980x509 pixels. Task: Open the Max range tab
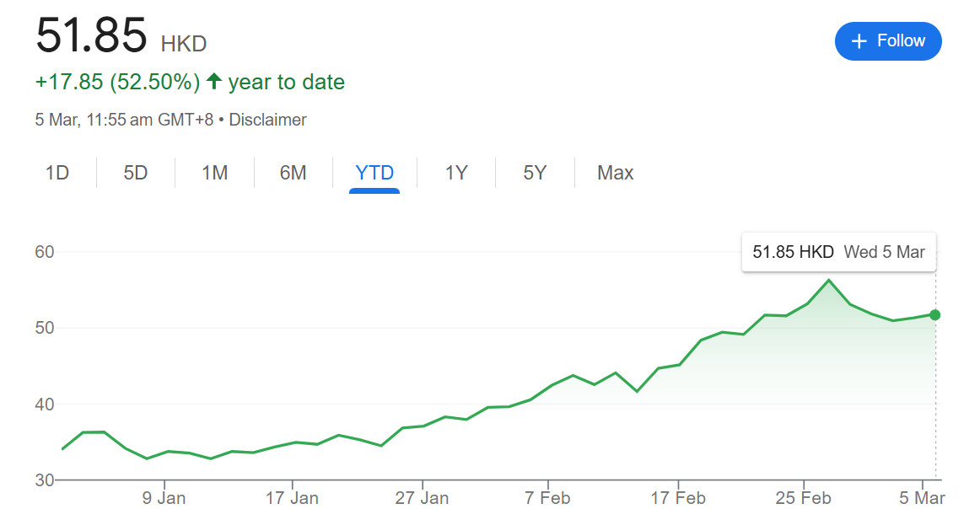click(x=615, y=173)
